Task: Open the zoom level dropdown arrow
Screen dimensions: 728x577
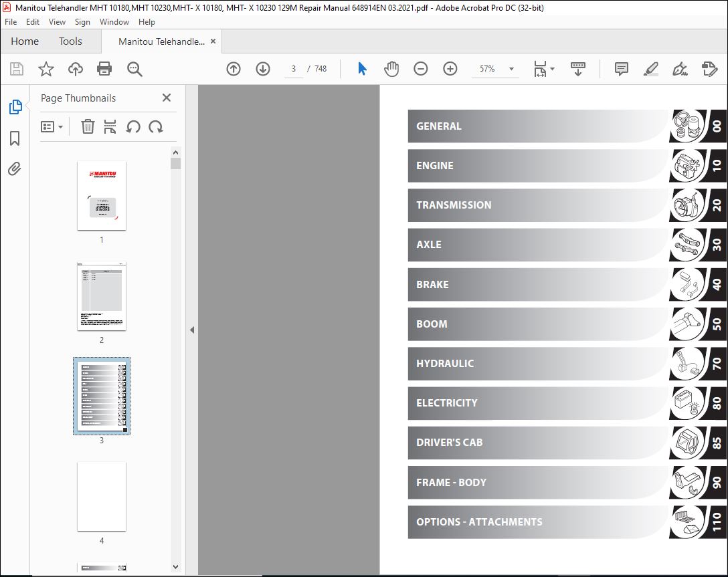Action: pyautogui.click(x=511, y=69)
